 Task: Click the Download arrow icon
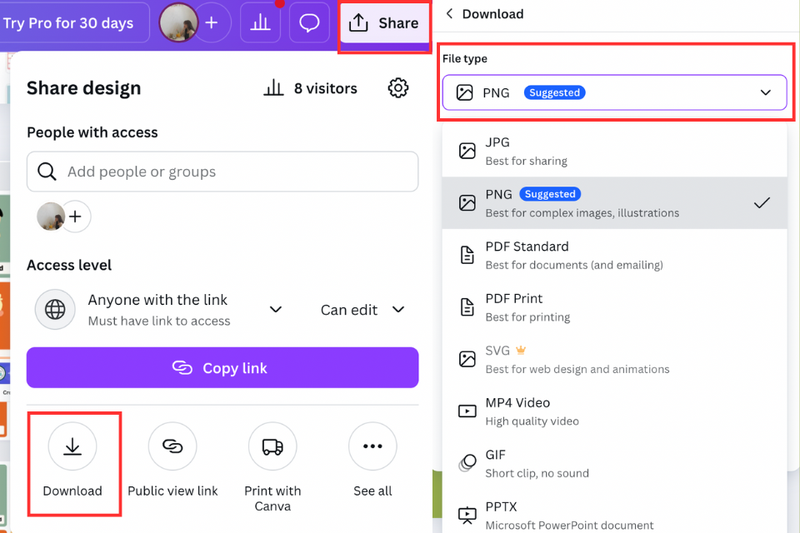click(72, 446)
